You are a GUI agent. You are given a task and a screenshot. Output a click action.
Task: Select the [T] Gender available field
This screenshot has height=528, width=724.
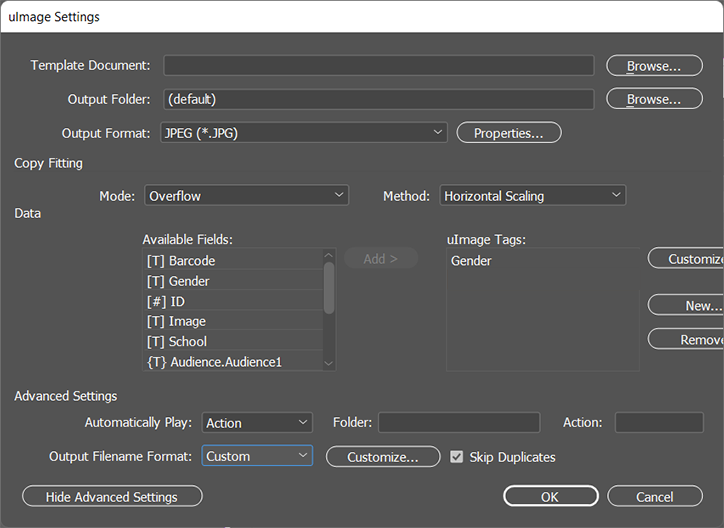234,281
